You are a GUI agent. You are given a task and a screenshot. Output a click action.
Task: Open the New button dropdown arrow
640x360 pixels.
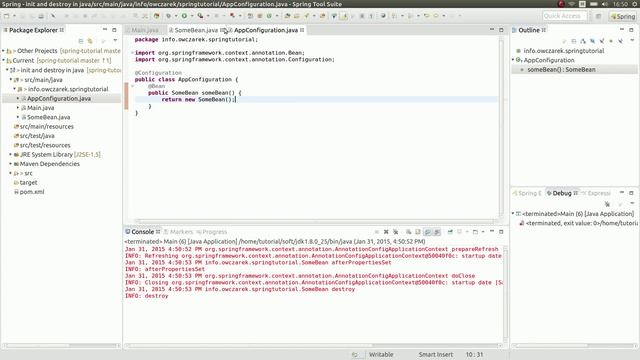pos(14,16)
